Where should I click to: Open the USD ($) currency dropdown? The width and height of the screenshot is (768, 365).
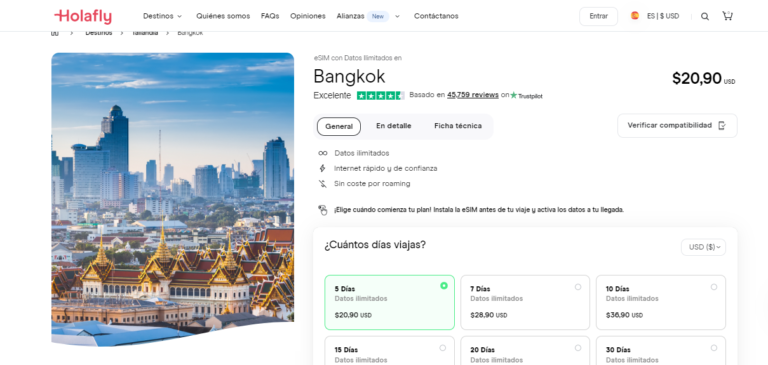click(703, 247)
